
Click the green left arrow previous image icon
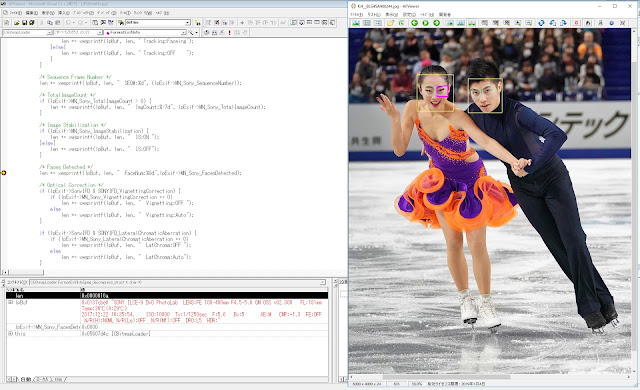coord(414,23)
